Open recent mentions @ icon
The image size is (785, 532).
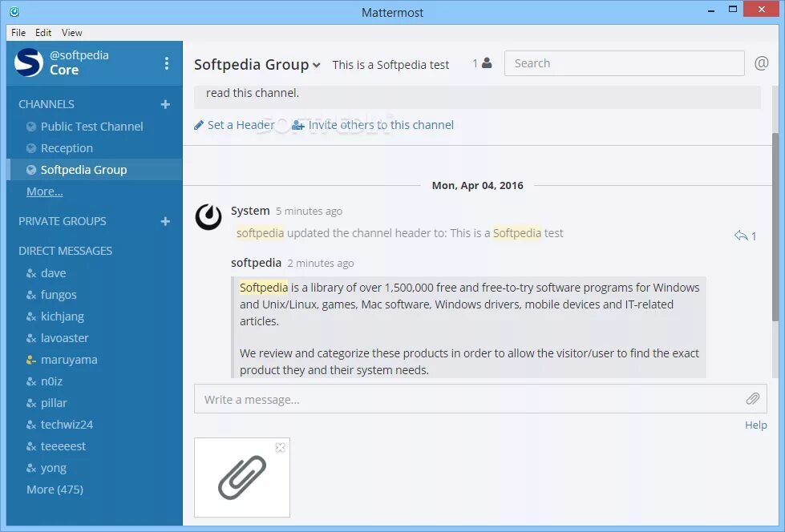point(762,63)
